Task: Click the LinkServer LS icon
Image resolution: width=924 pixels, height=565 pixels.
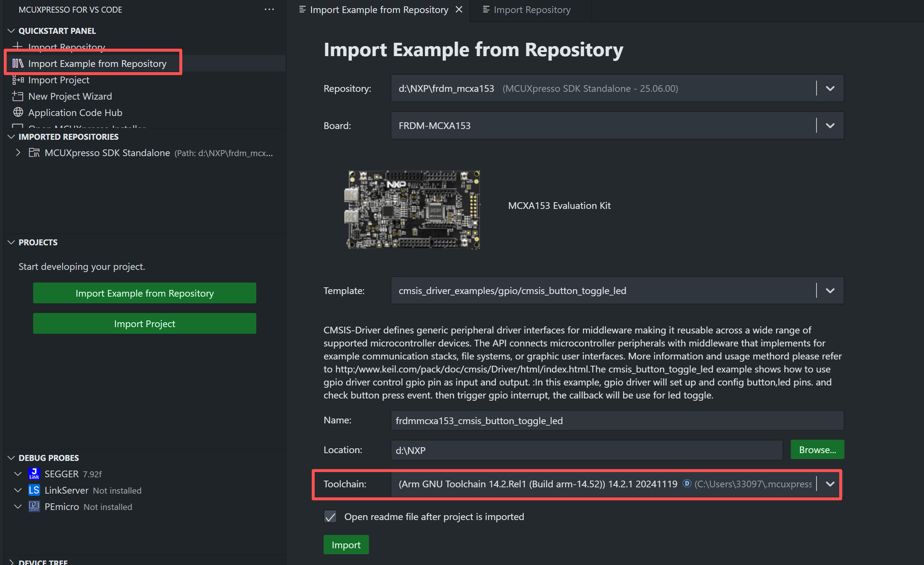Action: pyautogui.click(x=34, y=490)
